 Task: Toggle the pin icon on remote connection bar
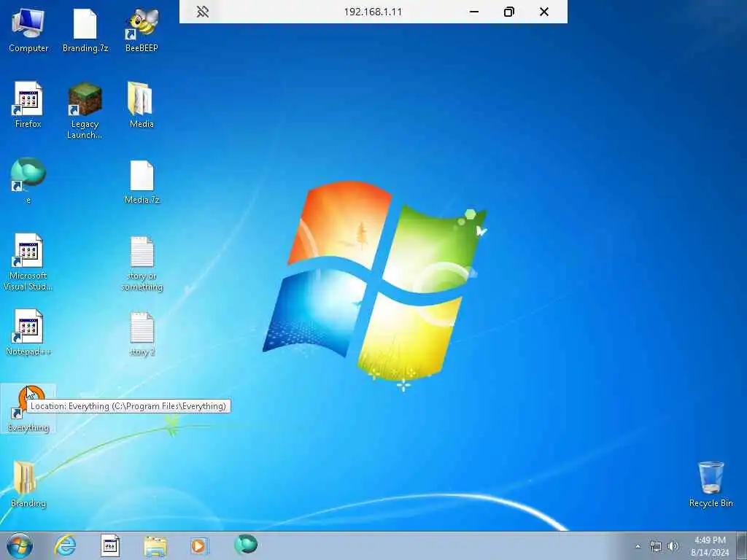pyautogui.click(x=203, y=12)
